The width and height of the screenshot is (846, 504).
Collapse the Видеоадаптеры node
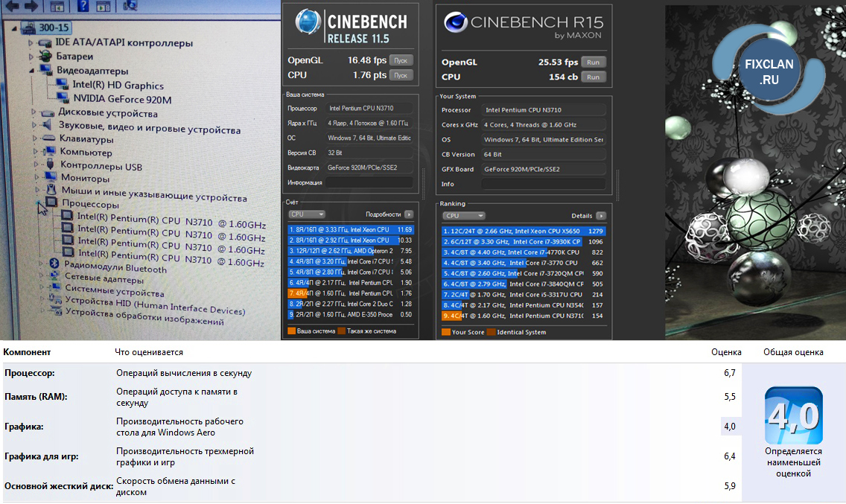(x=32, y=70)
